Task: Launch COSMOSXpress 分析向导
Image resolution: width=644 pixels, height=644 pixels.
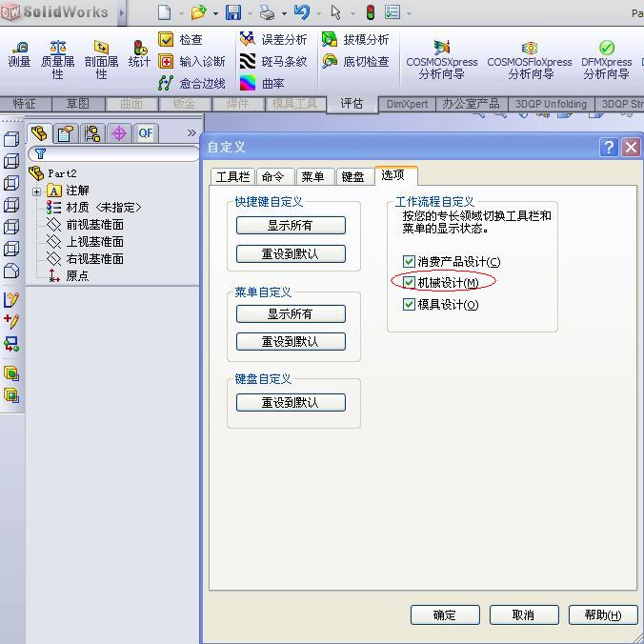Action: point(441,60)
